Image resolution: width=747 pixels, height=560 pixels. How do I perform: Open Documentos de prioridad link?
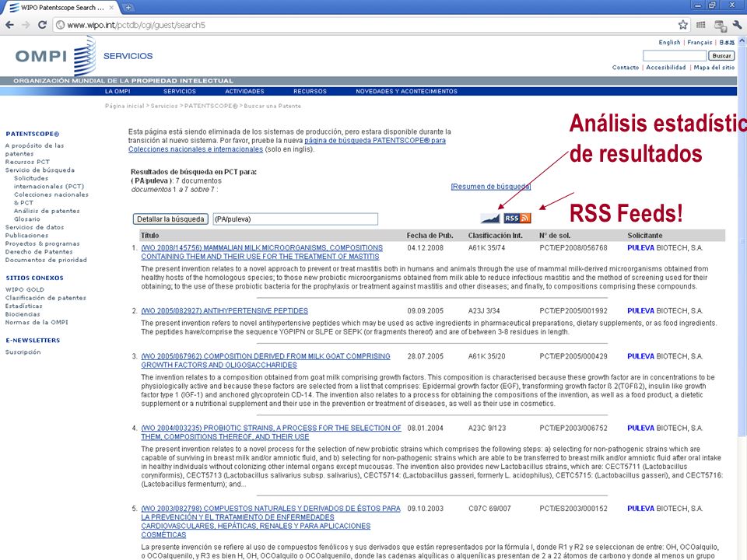pos(46,260)
